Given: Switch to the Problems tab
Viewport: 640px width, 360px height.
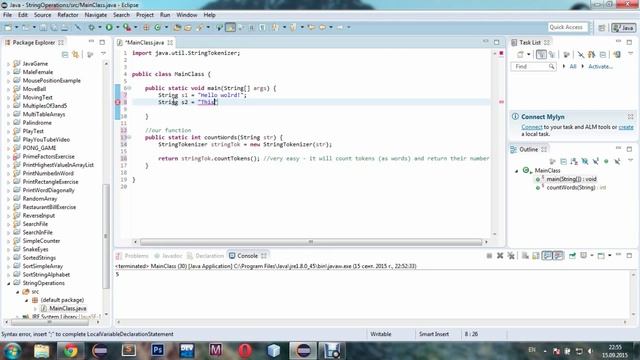Looking at the screenshot, I should coord(133,256).
